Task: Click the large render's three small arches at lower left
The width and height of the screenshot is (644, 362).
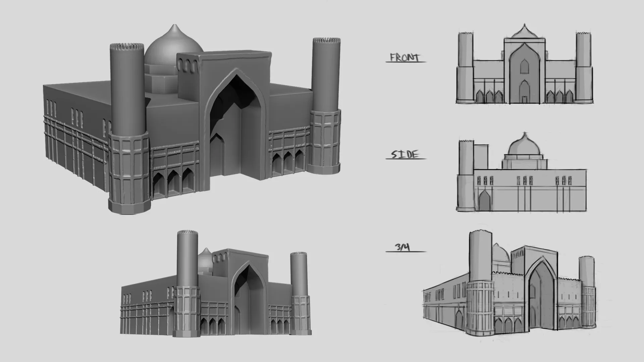Action: click(173, 183)
